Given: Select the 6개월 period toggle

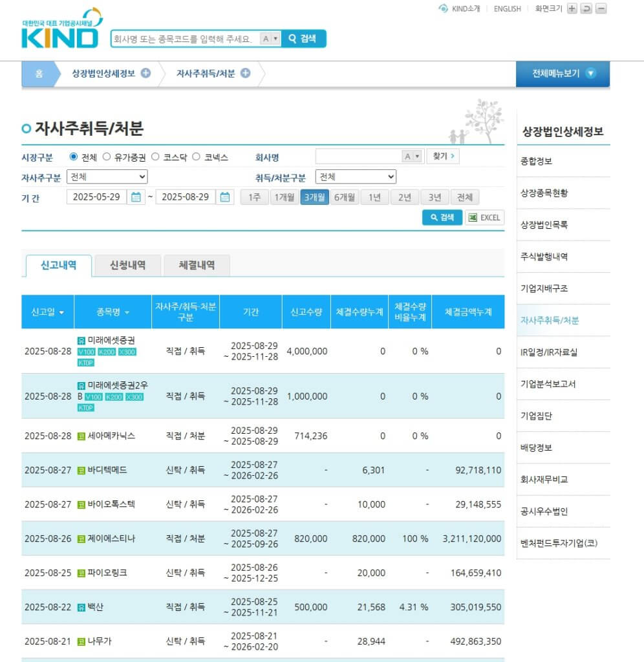Looking at the screenshot, I should pos(345,197).
